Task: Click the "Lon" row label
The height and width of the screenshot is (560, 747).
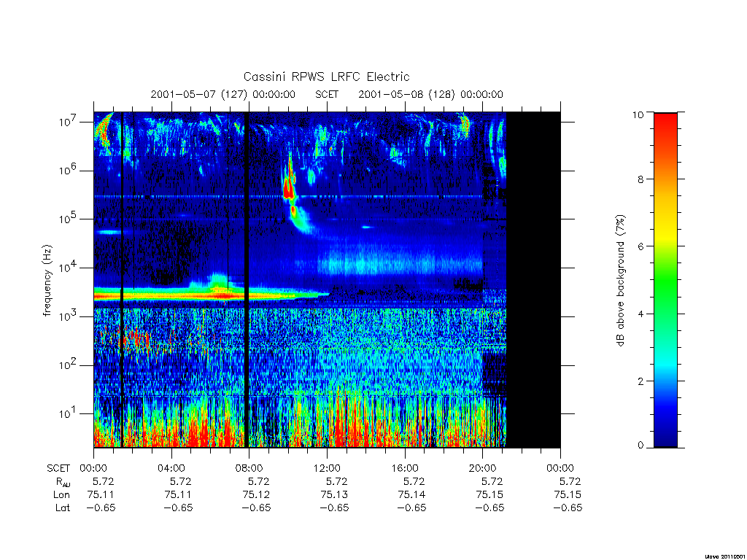Action: (62, 495)
